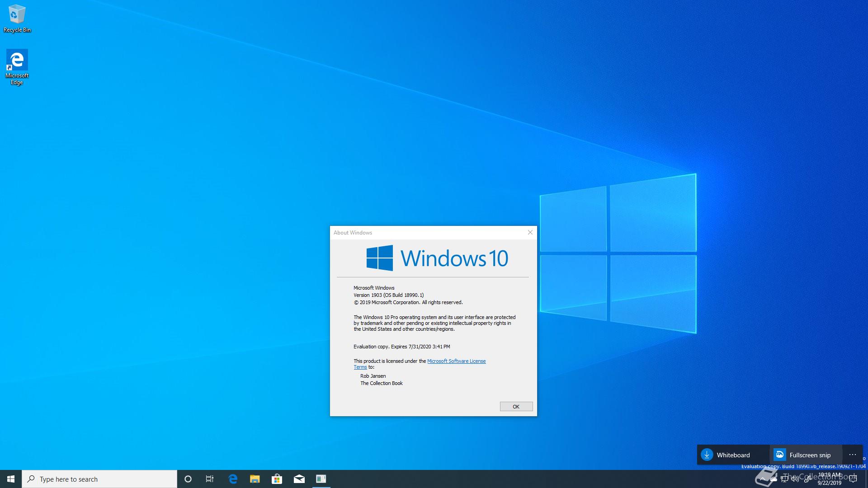Click the 'Evaluation copy. Expires 7/31/2020' line
Viewport: 868px width, 488px height.
coord(402,347)
